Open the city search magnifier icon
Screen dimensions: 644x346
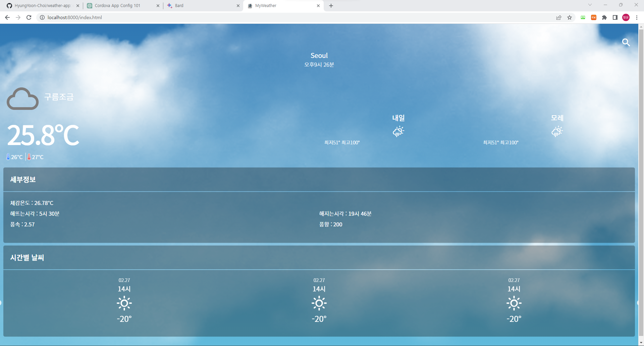pos(626,43)
